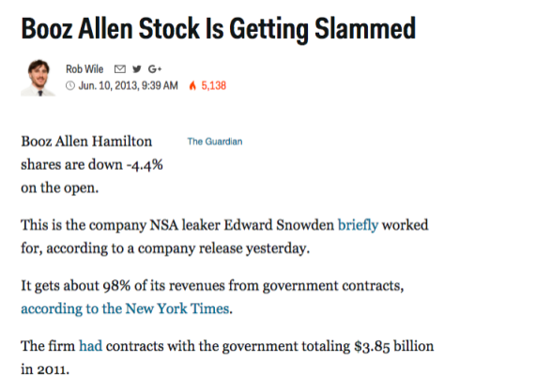Click the email envelope icon beside Rob Wile
This screenshot has width=552, height=392.
[x=120, y=69]
